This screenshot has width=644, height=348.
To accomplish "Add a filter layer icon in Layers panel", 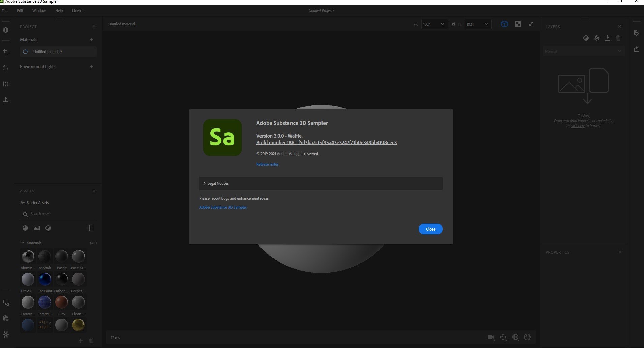I will [x=586, y=38].
